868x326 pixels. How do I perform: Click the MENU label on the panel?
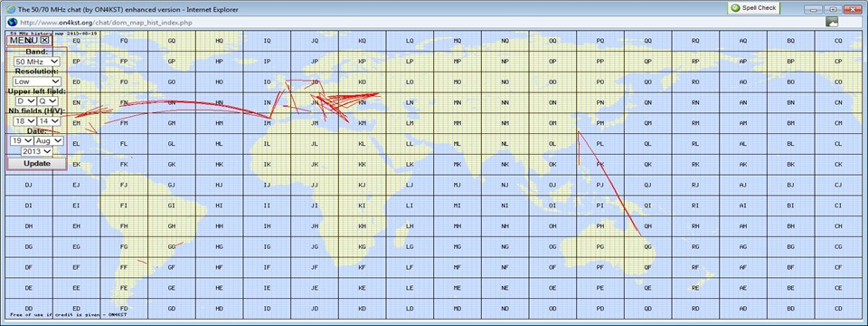click(x=24, y=40)
